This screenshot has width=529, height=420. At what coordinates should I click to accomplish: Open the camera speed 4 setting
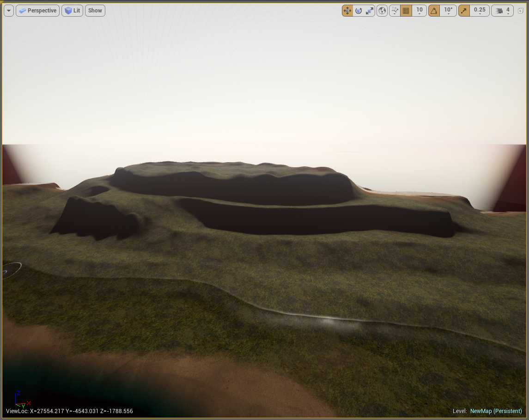click(502, 11)
